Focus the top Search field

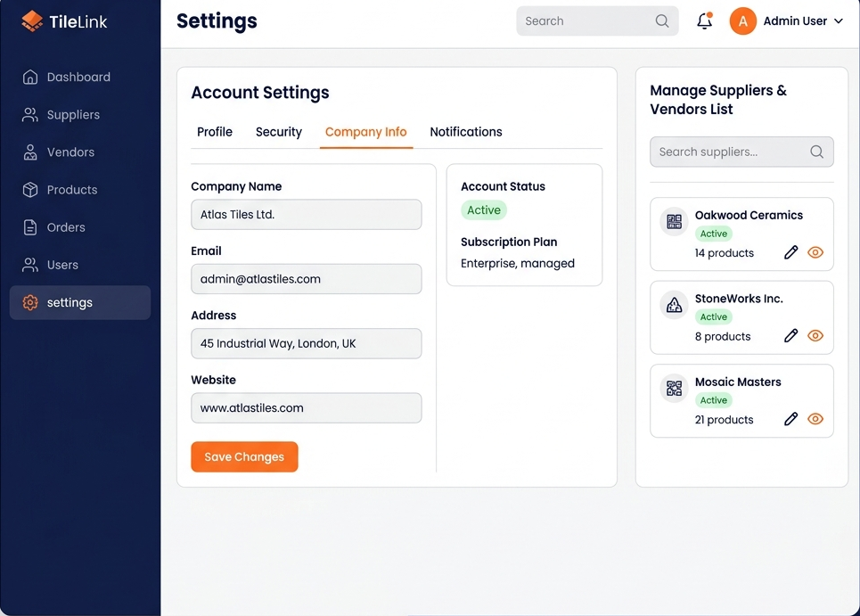597,21
